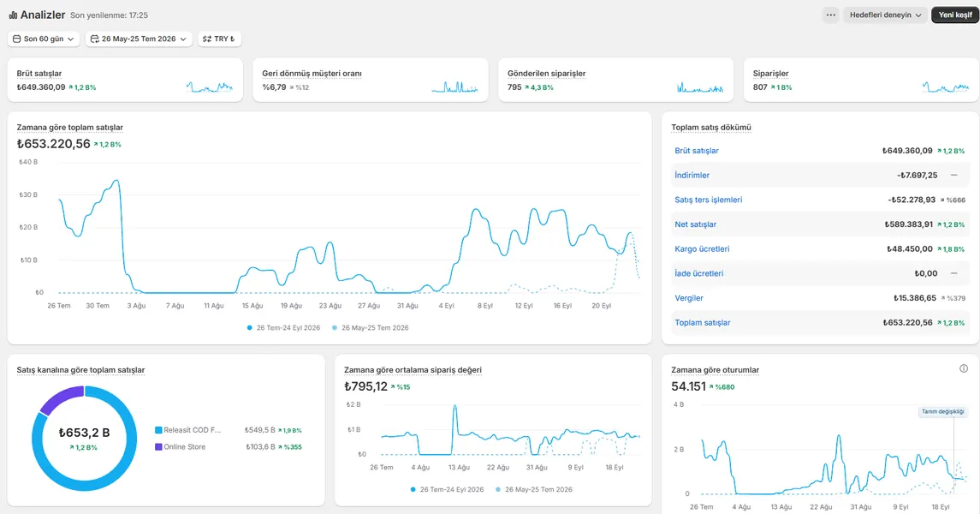
Task: Open Satış kanalına göre toplam satışlar title
Action: (80, 369)
